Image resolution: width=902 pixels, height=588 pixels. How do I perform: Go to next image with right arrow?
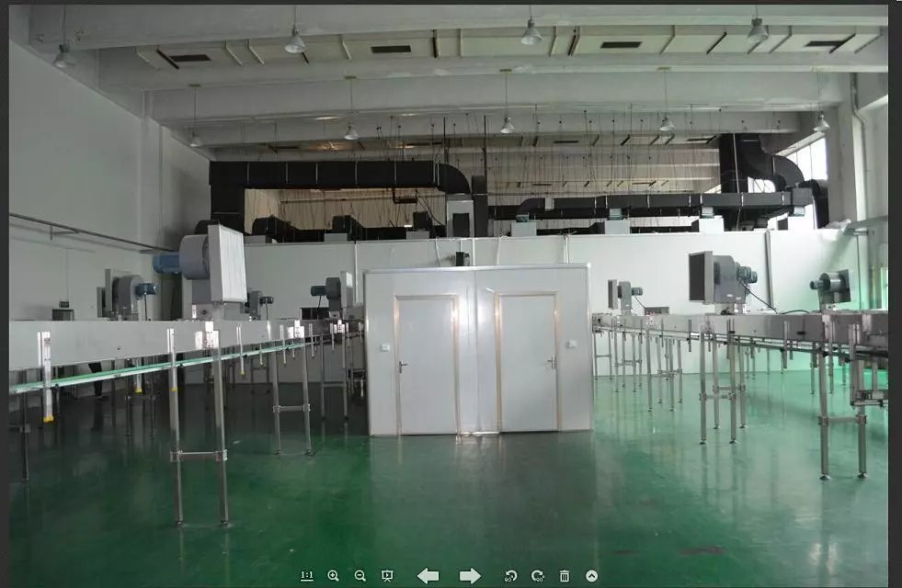(x=470, y=576)
